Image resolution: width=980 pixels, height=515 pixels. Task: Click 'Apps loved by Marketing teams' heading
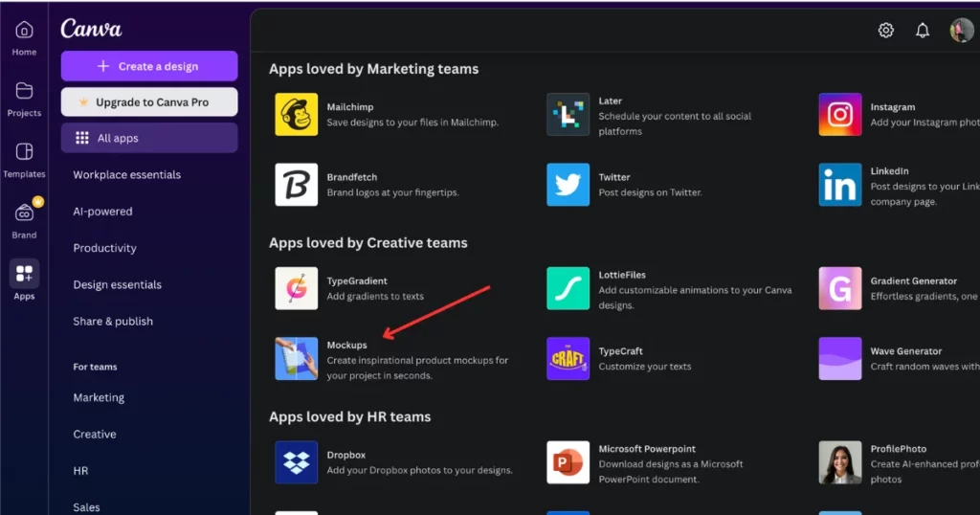[374, 69]
